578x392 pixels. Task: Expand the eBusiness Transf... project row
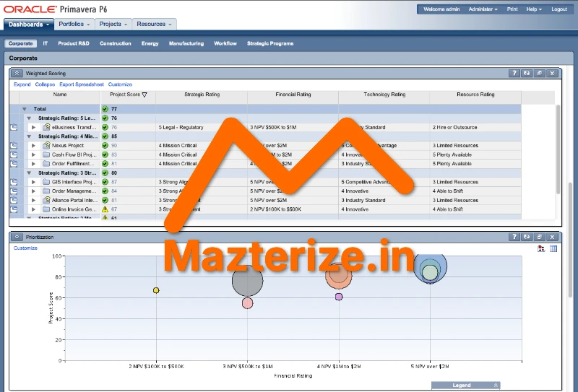(x=33, y=127)
